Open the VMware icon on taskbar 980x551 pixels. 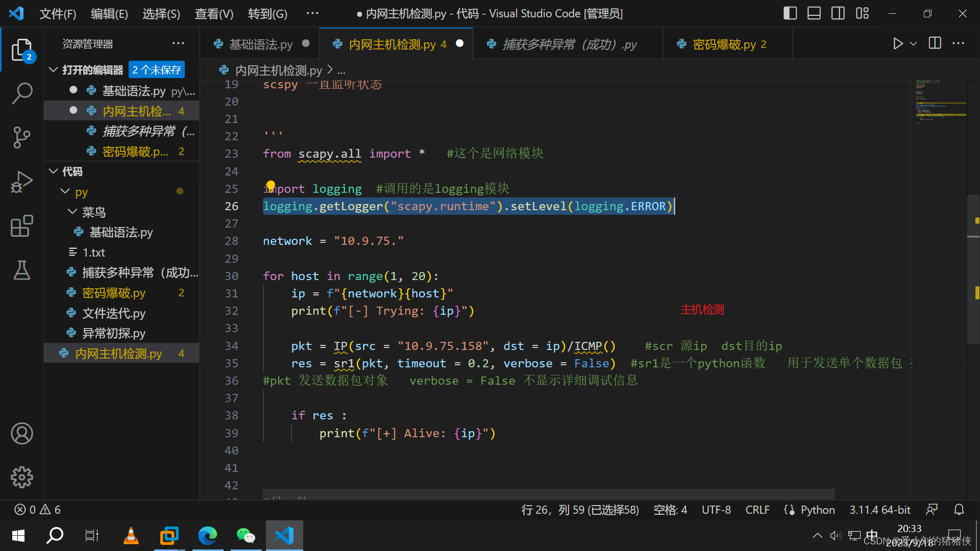[x=169, y=536]
